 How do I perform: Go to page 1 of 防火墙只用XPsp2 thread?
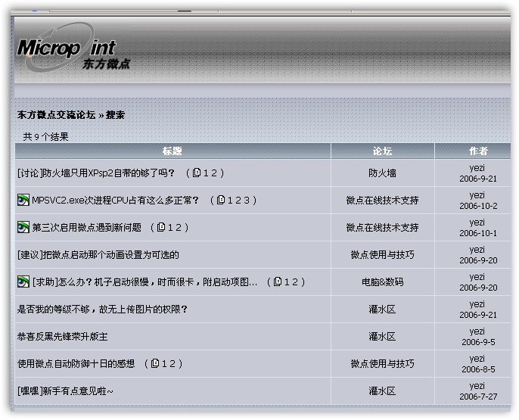coord(206,173)
